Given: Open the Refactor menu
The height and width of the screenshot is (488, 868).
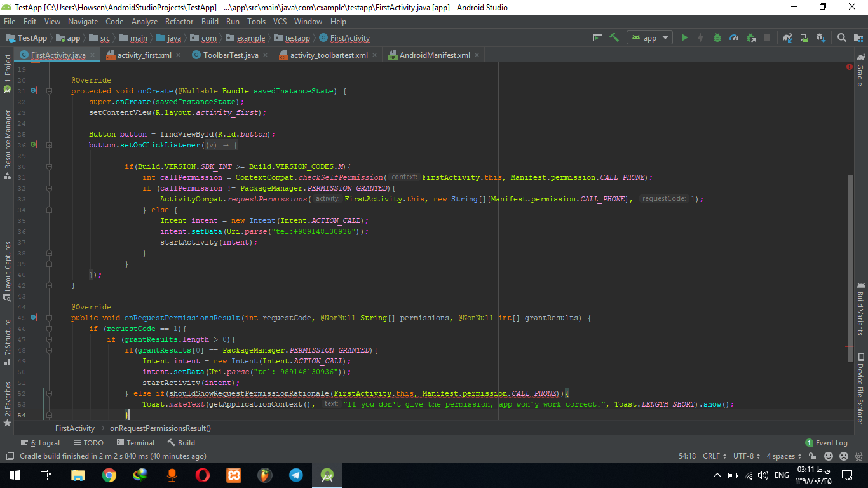Looking at the screenshot, I should [x=179, y=22].
